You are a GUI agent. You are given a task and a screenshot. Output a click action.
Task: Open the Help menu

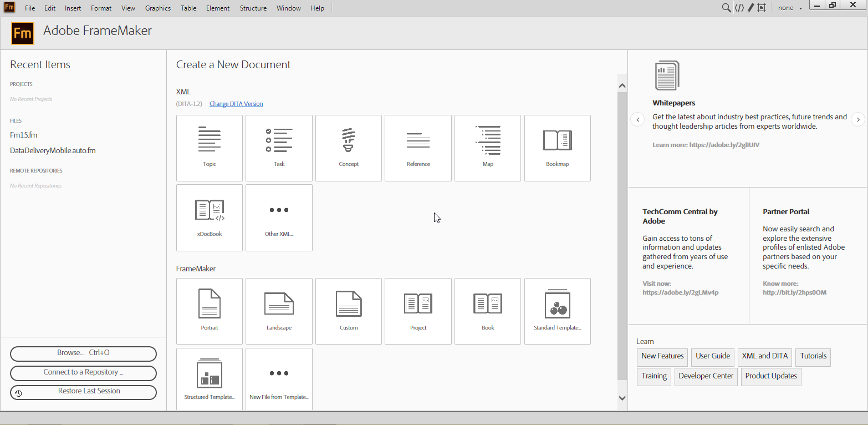[317, 8]
